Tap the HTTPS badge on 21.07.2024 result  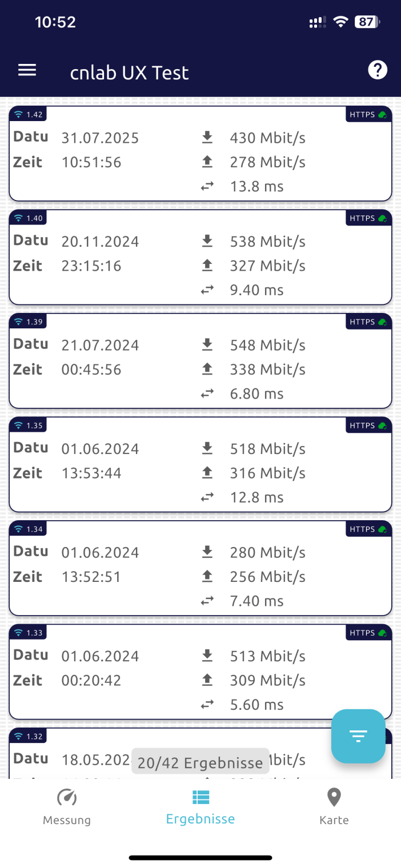point(368,322)
